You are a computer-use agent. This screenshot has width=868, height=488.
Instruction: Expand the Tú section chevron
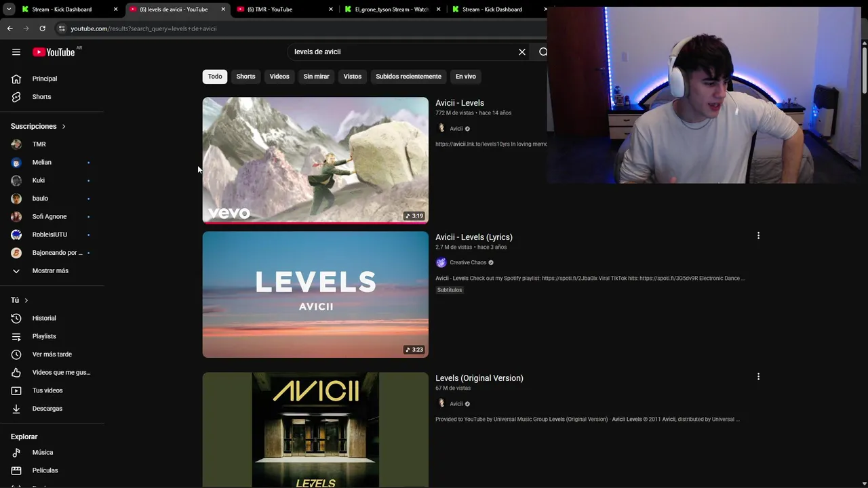point(26,300)
